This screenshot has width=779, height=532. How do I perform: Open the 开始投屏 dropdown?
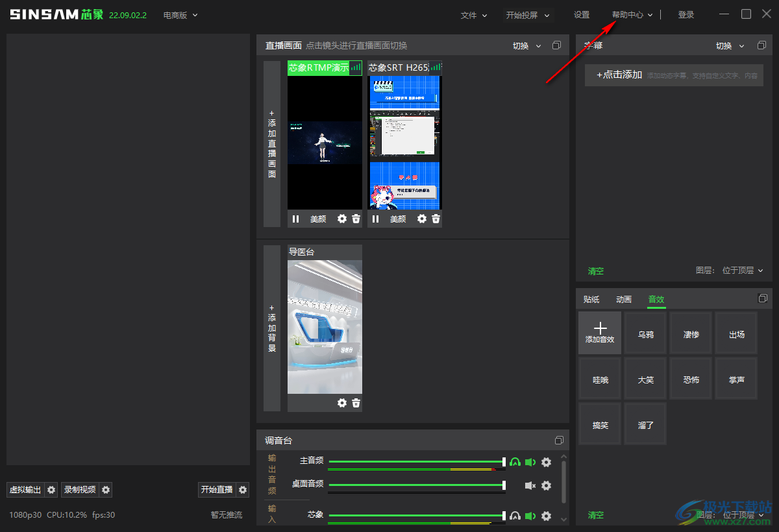click(x=528, y=15)
